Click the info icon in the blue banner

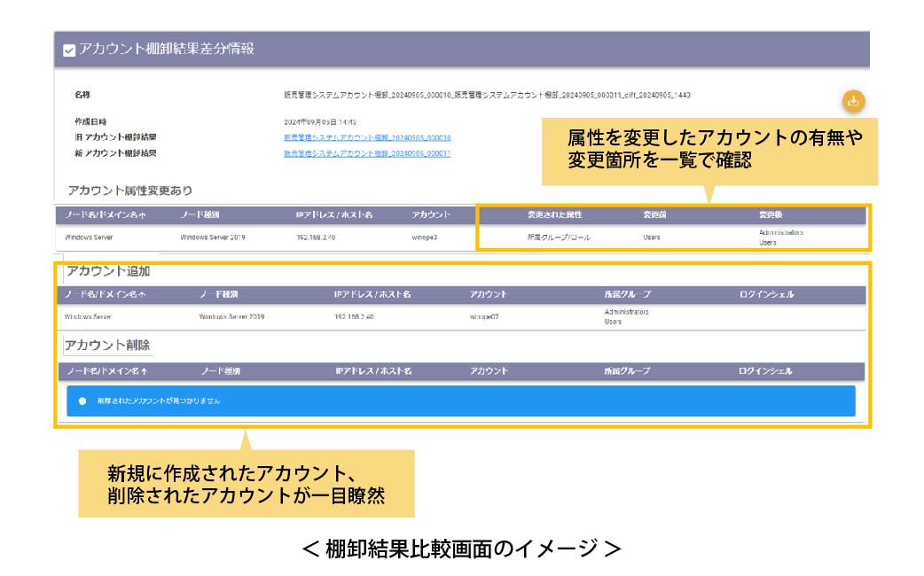82,401
